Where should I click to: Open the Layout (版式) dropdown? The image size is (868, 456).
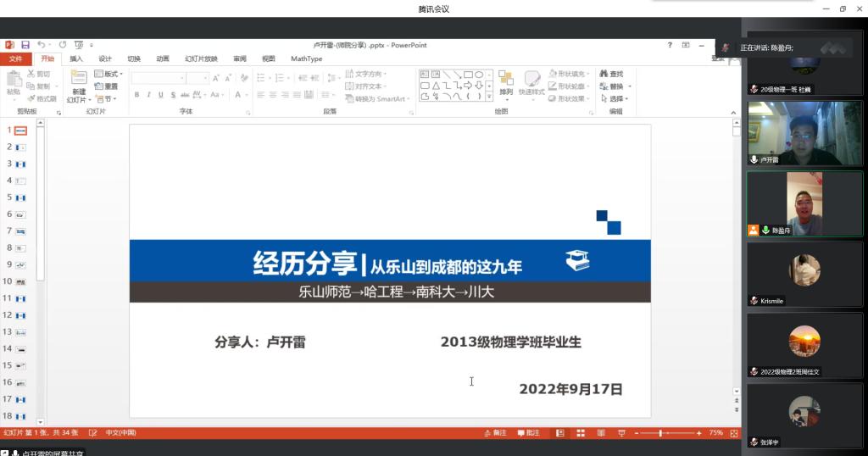coord(109,74)
